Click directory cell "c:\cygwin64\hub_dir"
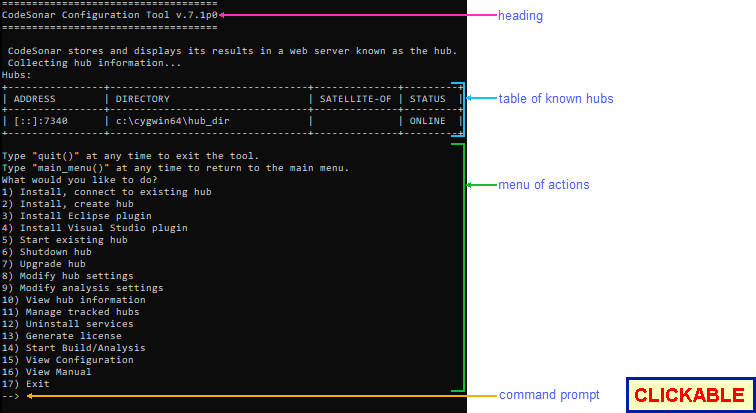The image size is (756, 413). pyautogui.click(x=173, y=121)
